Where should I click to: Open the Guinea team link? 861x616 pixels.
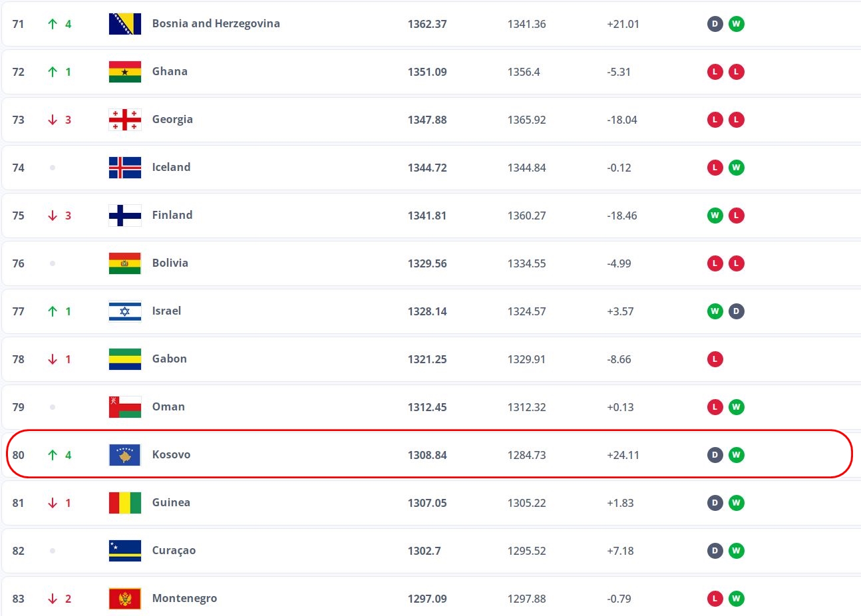[x=171, y=502]
